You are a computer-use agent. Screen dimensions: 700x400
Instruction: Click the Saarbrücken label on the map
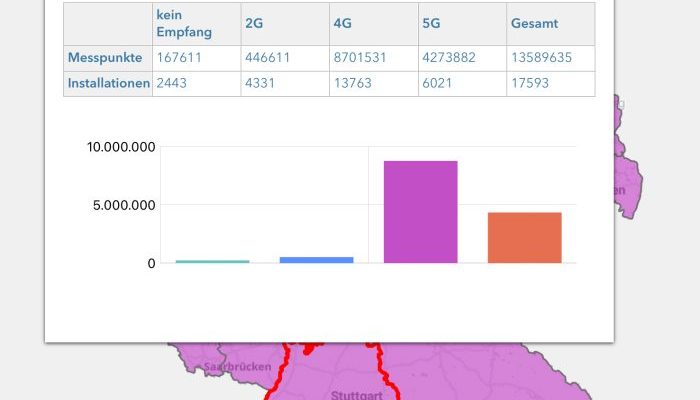click(237, 367)
